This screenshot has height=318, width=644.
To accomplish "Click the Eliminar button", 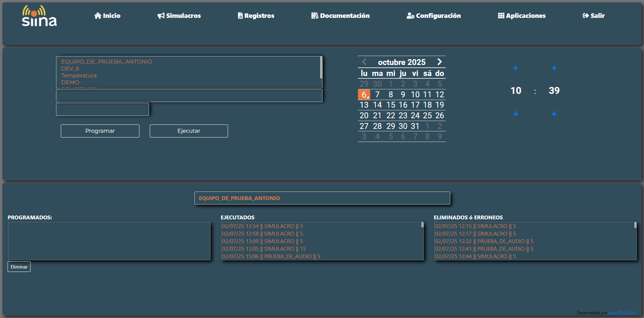I will (19, 267).
